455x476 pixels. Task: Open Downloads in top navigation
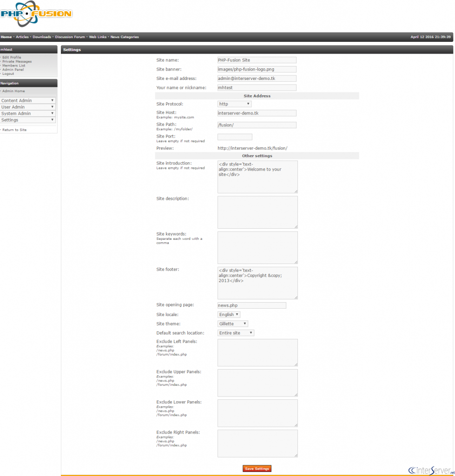click(42, 37)
